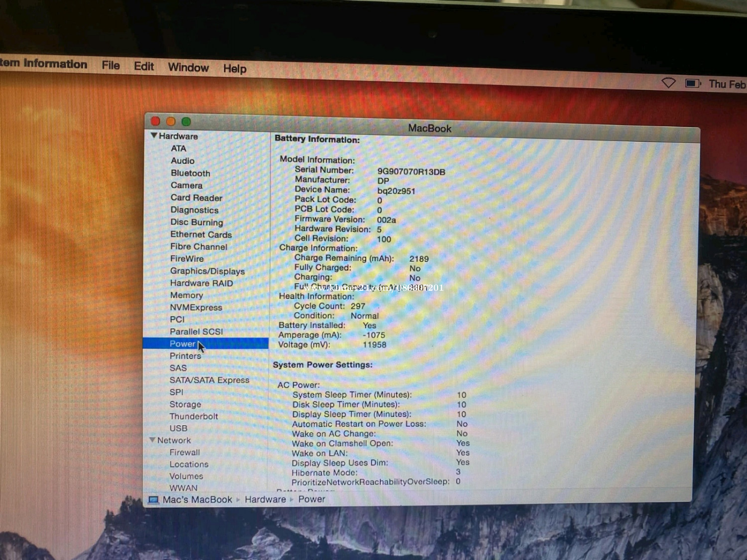
Task: Click the Hardware category label
Action: (178, 136)
